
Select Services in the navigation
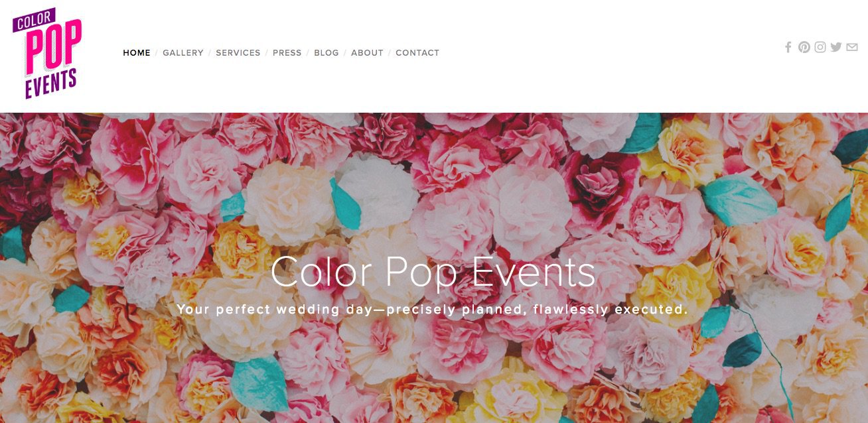(238, 53)
